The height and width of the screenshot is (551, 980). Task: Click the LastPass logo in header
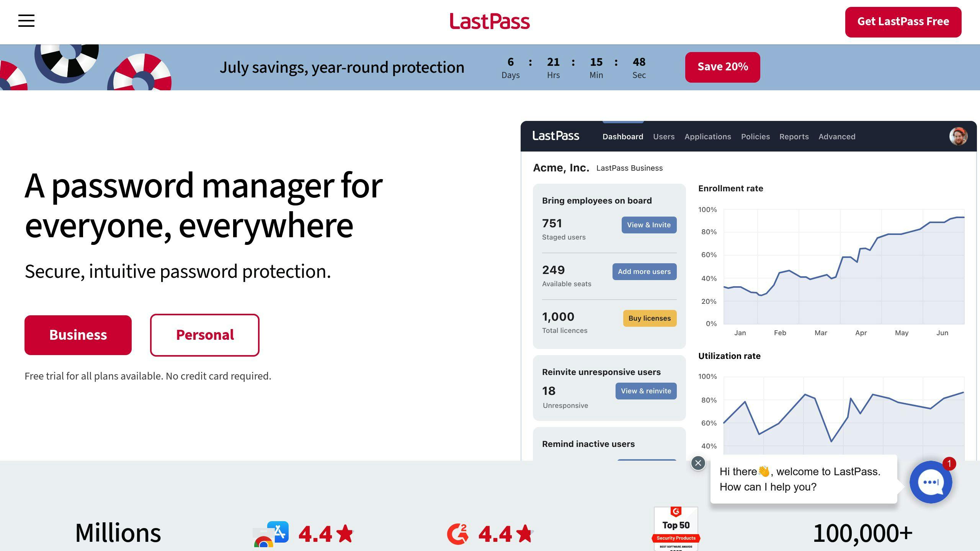pos(490,21)
